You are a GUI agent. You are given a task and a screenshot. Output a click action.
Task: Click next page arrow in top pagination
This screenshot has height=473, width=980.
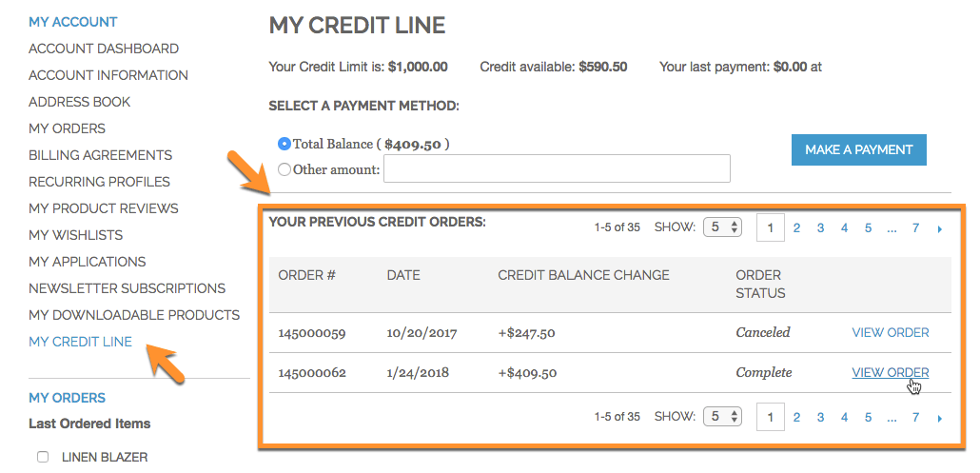click(x=940, y=228)
